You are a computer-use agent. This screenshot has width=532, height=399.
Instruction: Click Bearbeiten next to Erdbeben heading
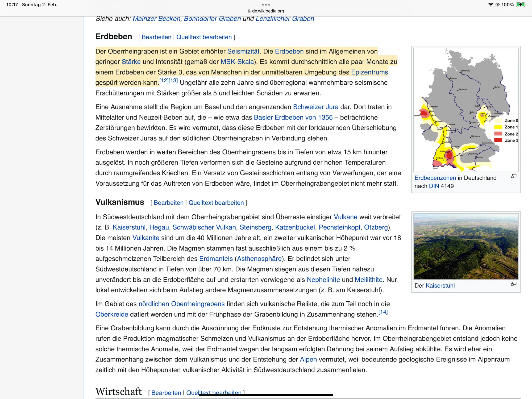[x=156, y=37]
